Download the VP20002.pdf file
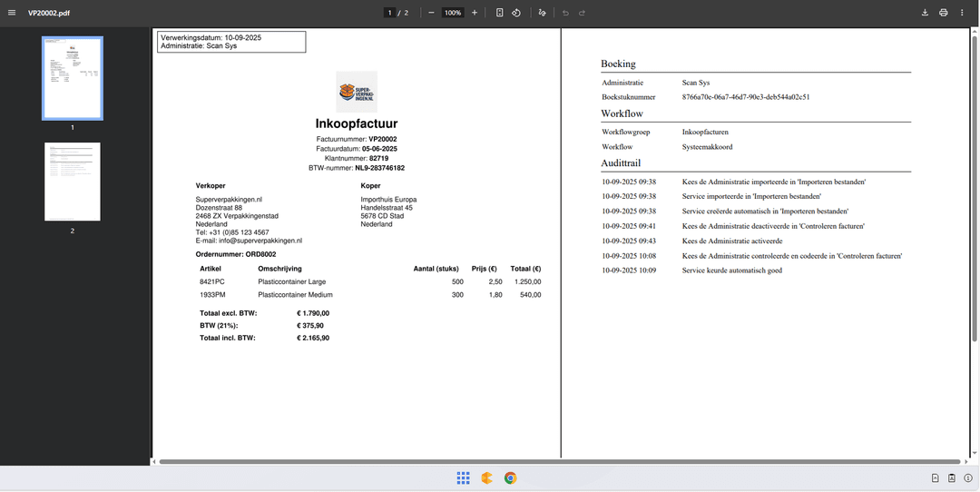Viewport: 980px width, 492px height. pos(925,13)
